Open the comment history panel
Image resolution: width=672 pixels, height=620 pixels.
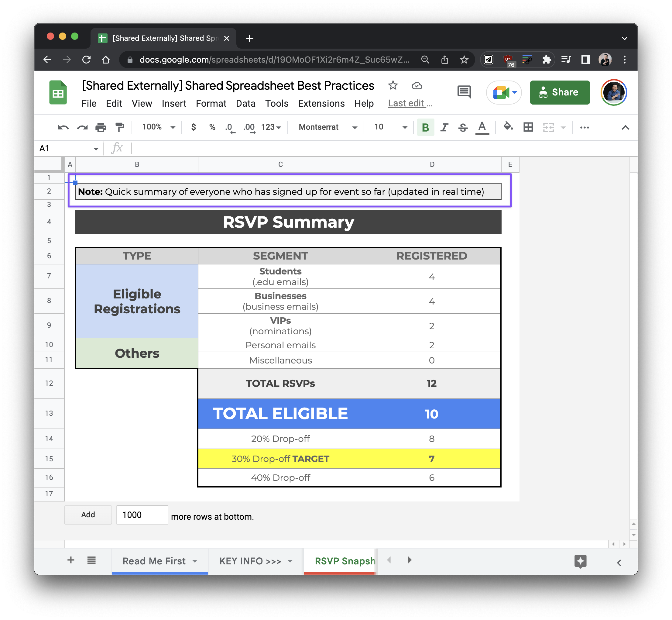464,92
